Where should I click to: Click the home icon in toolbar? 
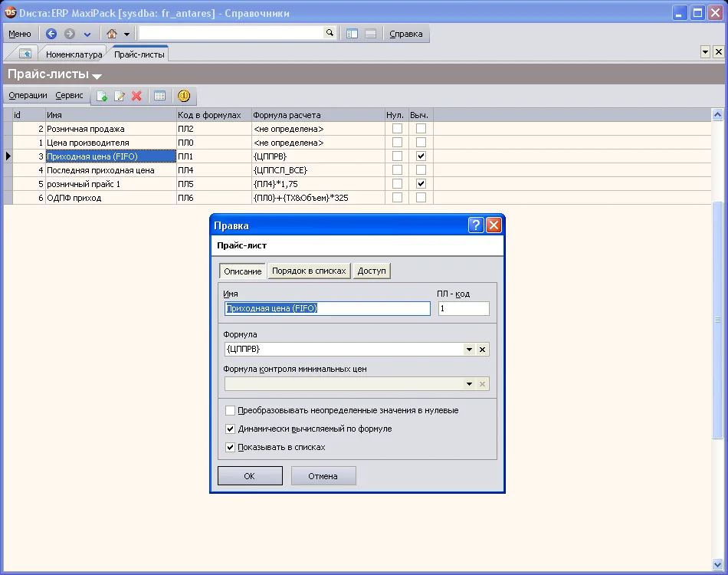tap(112, 34)
